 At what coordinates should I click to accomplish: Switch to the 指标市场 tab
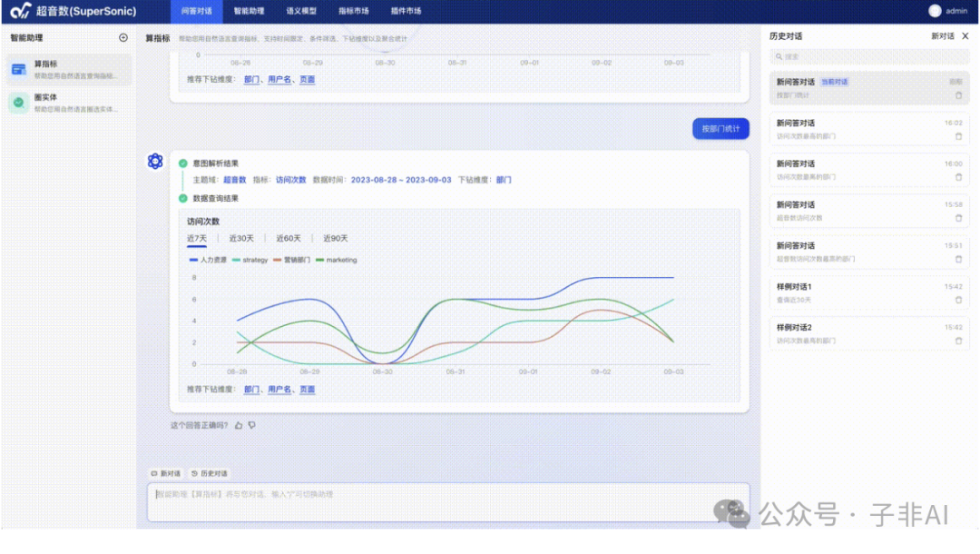coord(357,12)
